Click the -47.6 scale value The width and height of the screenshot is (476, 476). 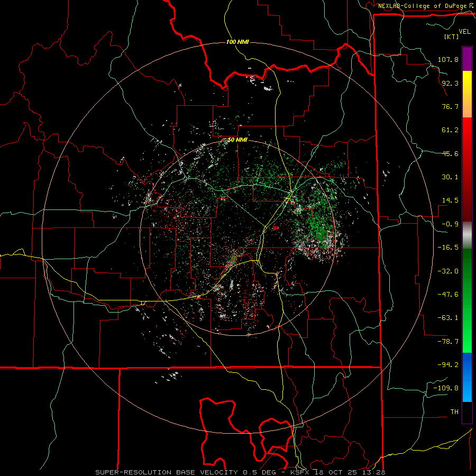point(448,295)
